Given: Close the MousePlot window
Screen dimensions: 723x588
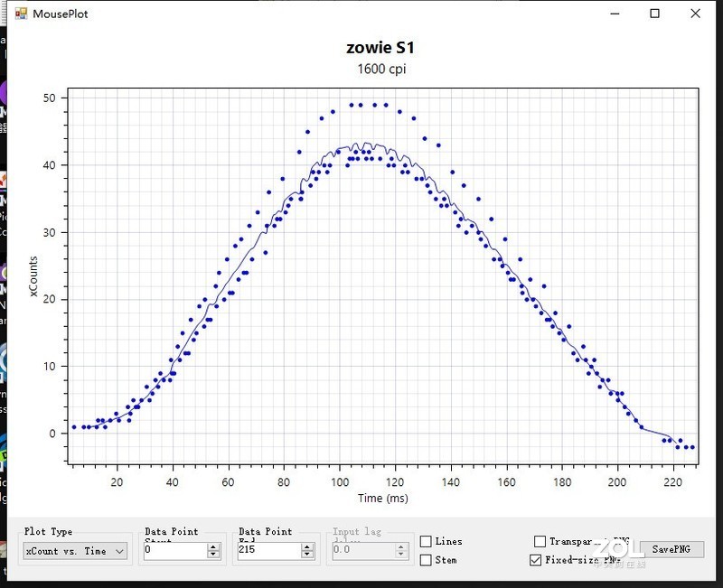Looking at the screenshot, I should tap(695, 14).
